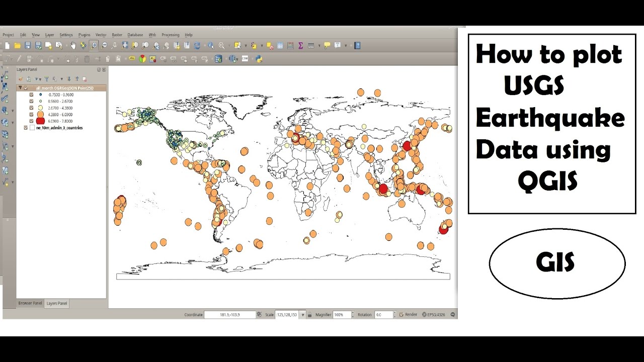Open dropdown next to Select by Expression icon
The image size is (644, 362).
click(262, 46)
